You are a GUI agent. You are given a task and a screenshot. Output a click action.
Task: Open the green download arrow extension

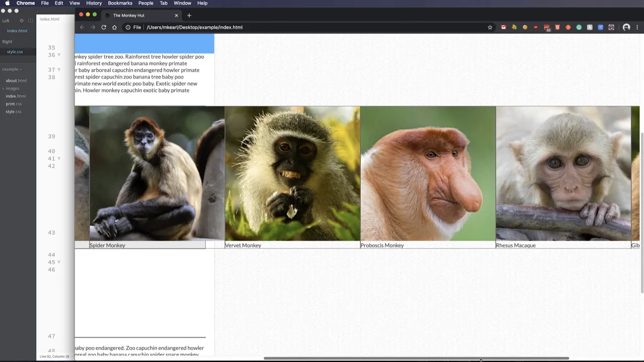[x=514, y=27]
